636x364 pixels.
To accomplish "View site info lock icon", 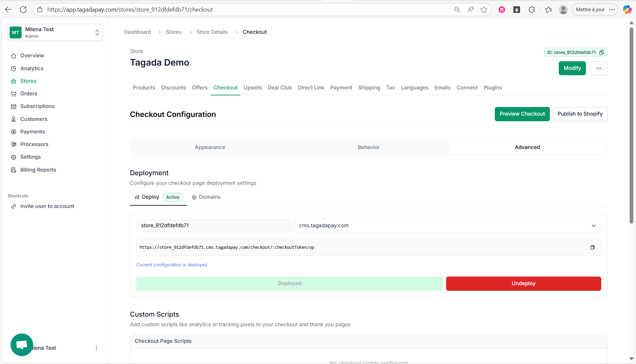I will click(40, 10).
